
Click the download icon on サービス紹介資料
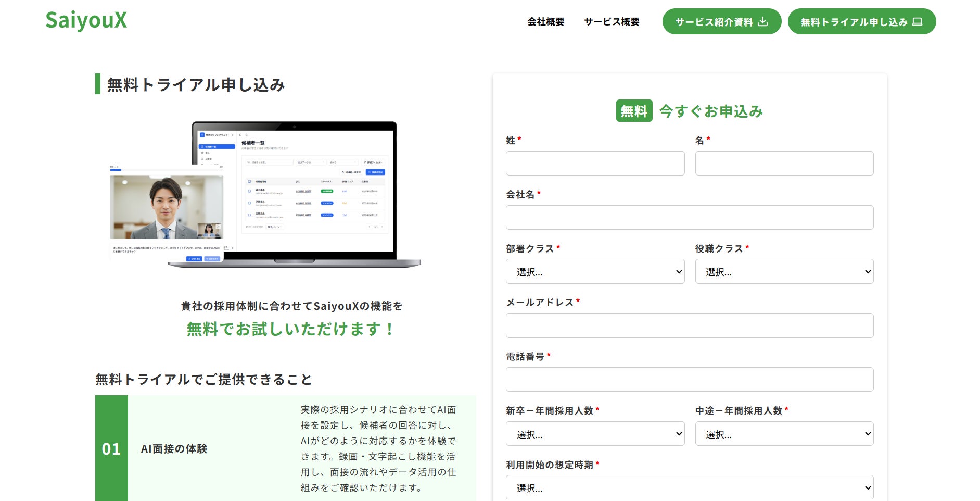pyautogui.click(x=763, y=22)
